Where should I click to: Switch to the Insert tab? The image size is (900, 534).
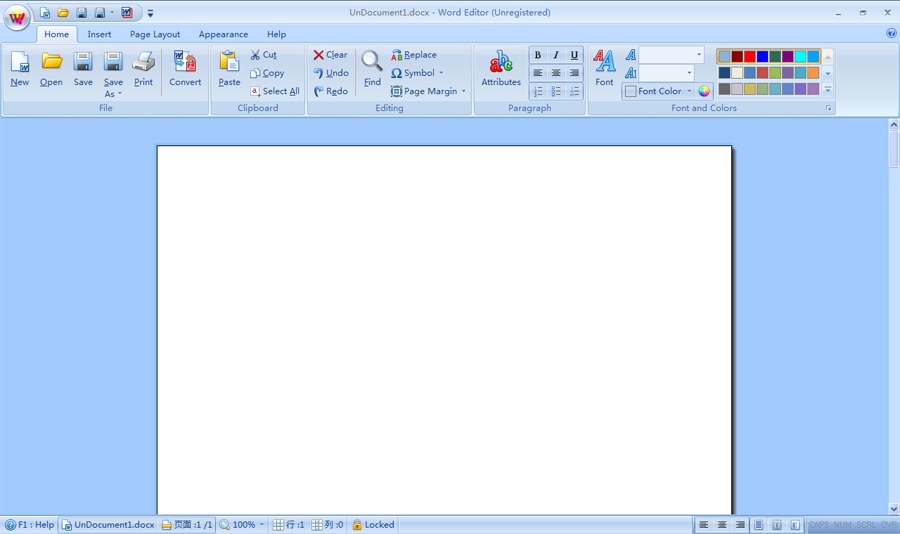(x=99, y=34)
